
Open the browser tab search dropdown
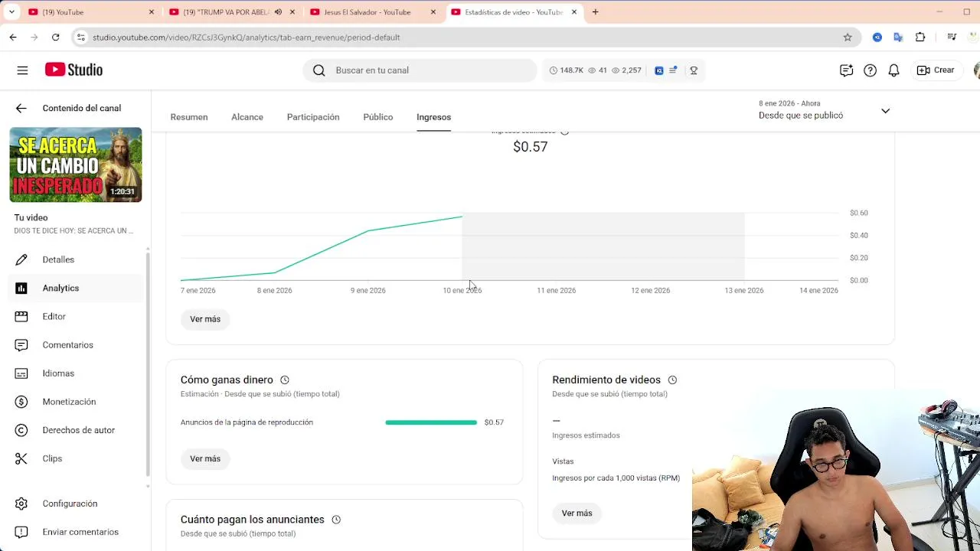coord(11,12)
